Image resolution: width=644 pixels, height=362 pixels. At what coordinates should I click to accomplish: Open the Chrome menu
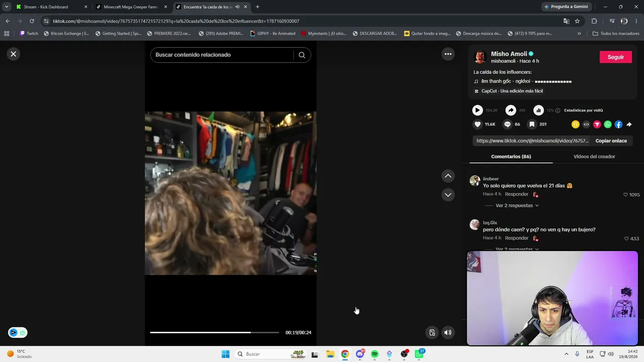point(636,21)
